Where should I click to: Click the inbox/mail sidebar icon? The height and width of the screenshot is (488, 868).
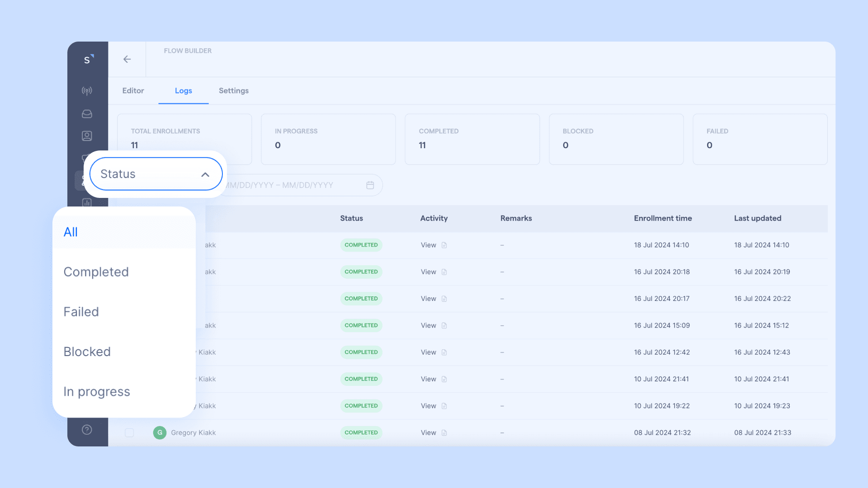(87, 113)
